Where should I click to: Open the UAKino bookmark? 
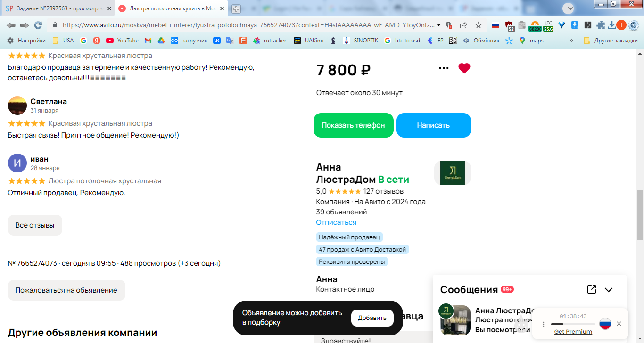(309, 41)
